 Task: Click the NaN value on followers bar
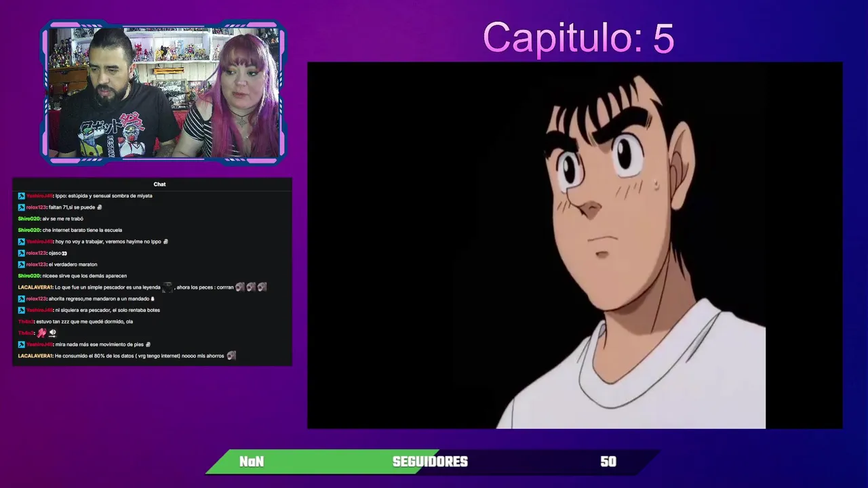[x=252, y=462]
